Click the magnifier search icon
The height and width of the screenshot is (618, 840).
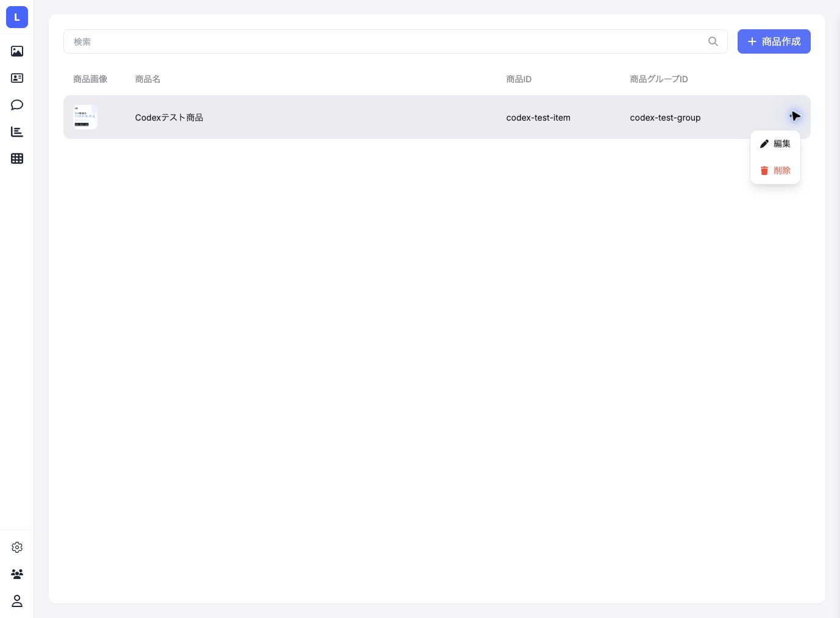point(713,41)
